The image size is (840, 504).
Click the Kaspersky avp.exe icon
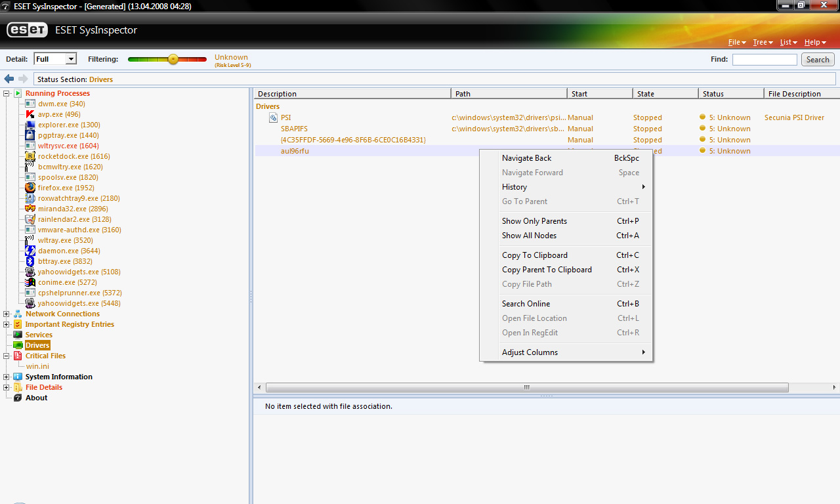click(x=30, y=114)
